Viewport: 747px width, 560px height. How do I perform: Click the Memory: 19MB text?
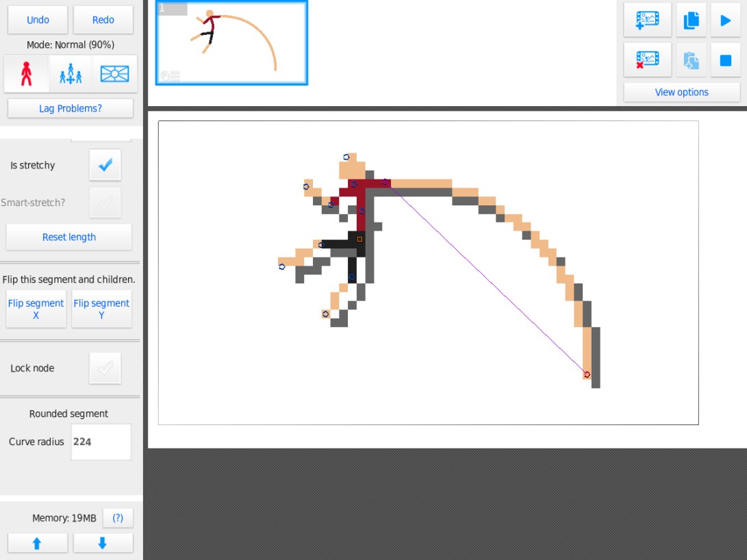(x=64, y=518)
